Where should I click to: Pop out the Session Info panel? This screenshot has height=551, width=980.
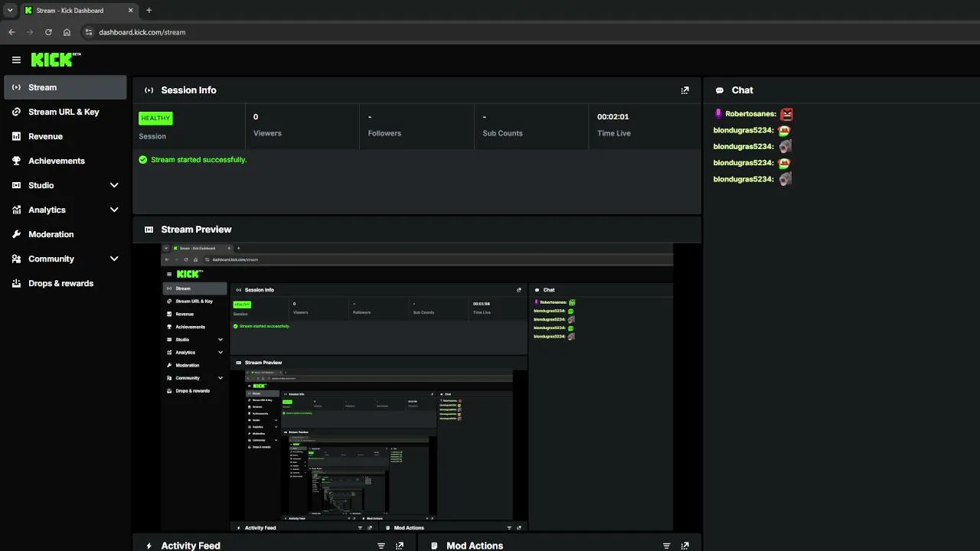684,90
